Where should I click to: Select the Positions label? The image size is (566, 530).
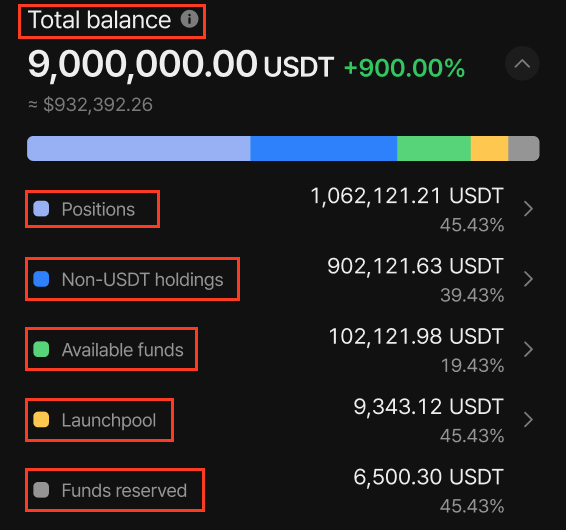[98, 209]
